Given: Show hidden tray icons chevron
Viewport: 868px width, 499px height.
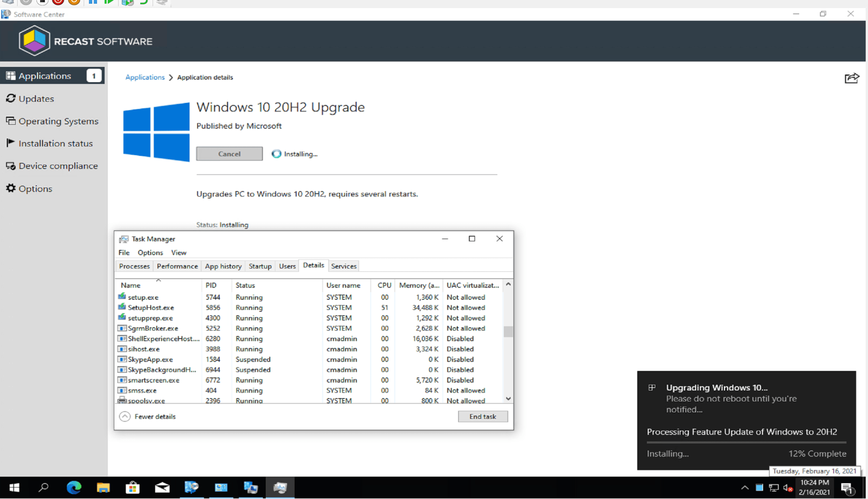Looking at the screenshot, I should 744,488.
